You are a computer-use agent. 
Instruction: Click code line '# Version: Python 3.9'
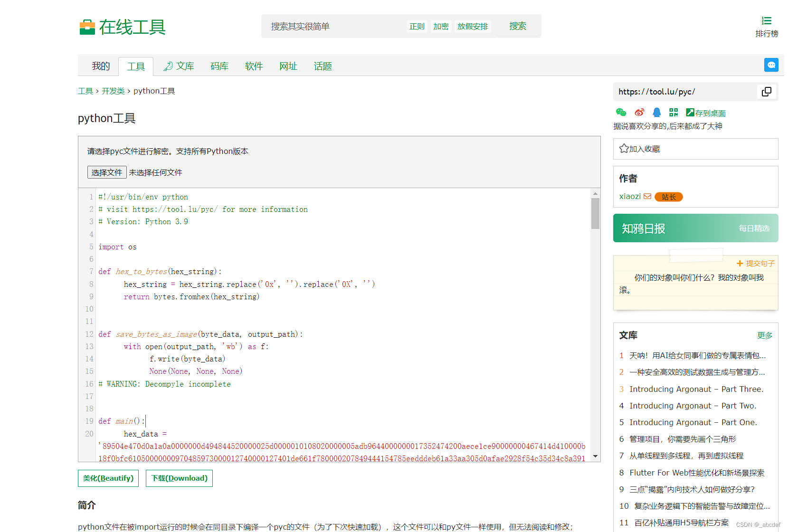pos(143,221)
